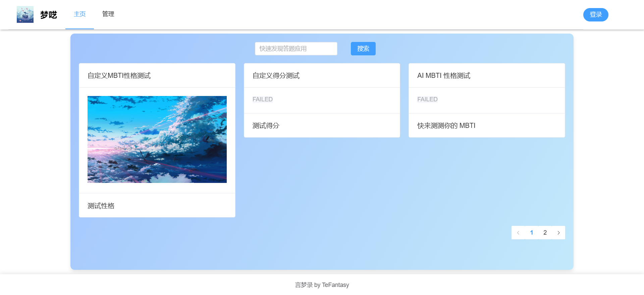Select the 测试得分 description text

tap(266, 126)
